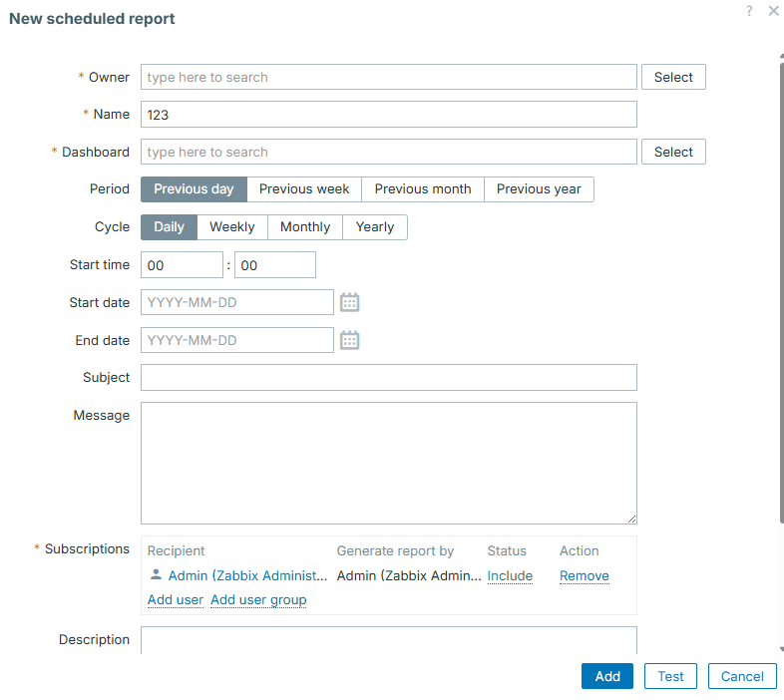This screenshot has height=700, width=784.
Task: Click the Admin recipient user entry
Action: click(246, 575)
